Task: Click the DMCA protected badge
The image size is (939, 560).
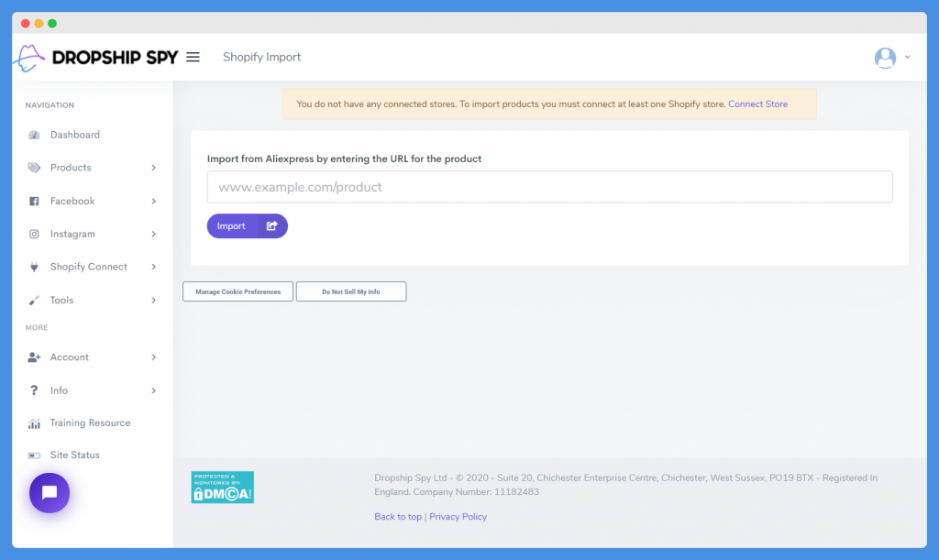Action: [x=222, y=487]
